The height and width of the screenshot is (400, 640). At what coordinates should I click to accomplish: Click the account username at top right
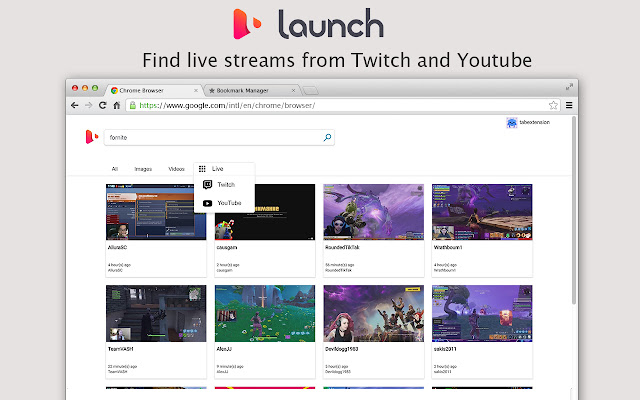click(534, 122)
